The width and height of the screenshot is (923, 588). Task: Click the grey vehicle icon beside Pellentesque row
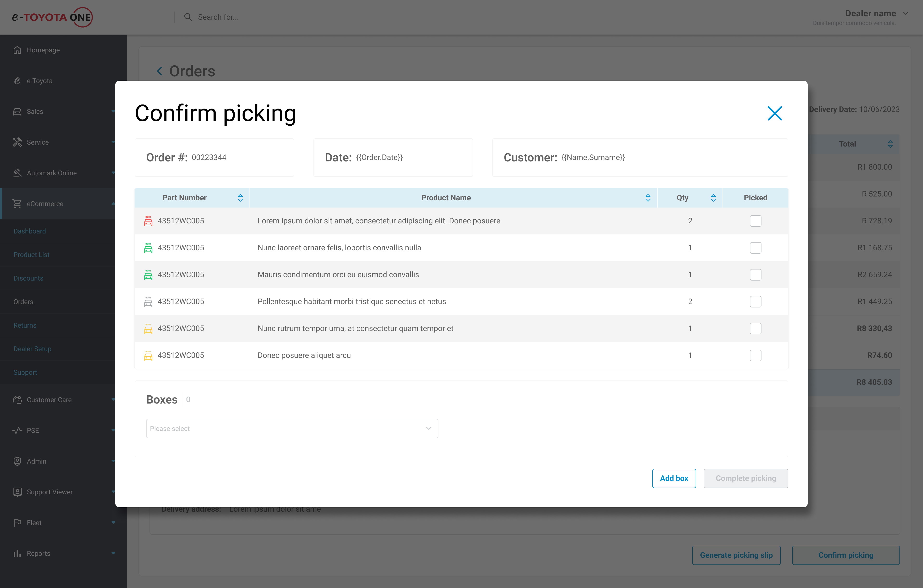148,302
